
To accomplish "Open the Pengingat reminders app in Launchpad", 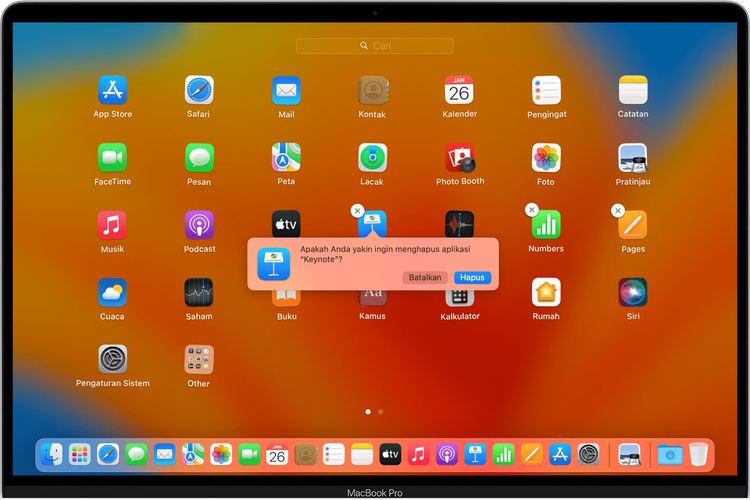I will [x=546, y=91].
